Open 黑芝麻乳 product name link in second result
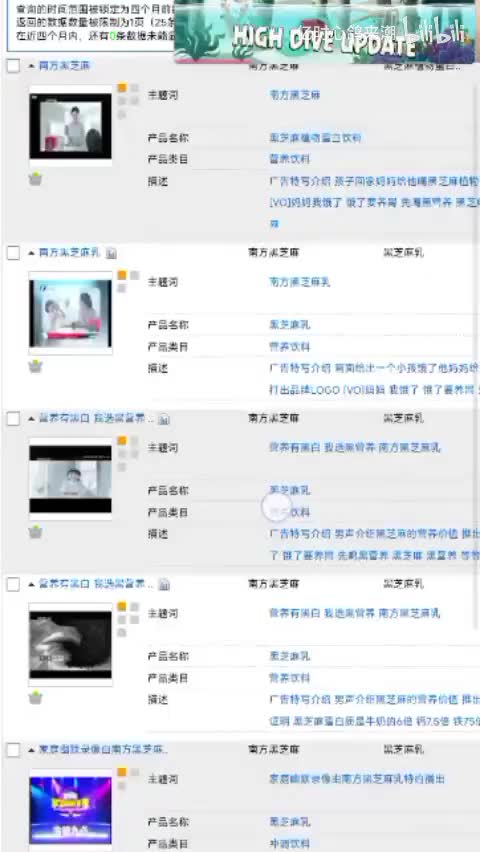The height and width of the screenshot is (852, 480). click(290, 325)
